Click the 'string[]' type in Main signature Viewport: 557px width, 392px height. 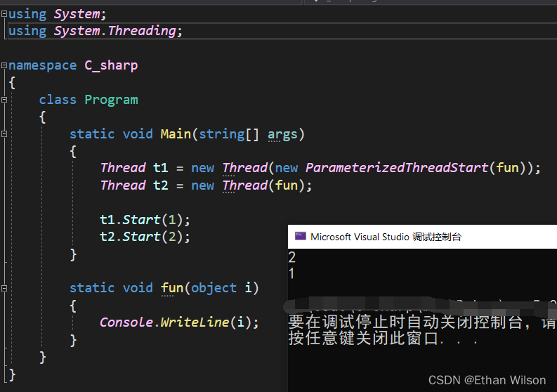tap(229, 134)
